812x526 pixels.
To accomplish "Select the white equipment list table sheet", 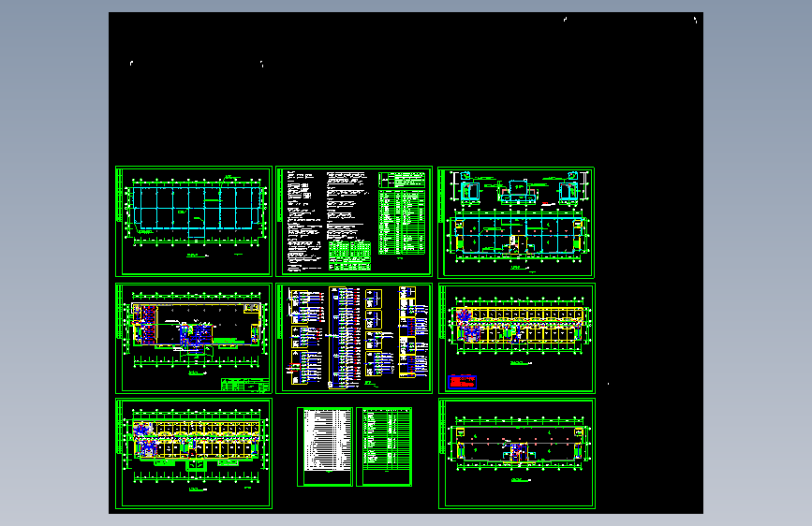I will click(325, 446).
